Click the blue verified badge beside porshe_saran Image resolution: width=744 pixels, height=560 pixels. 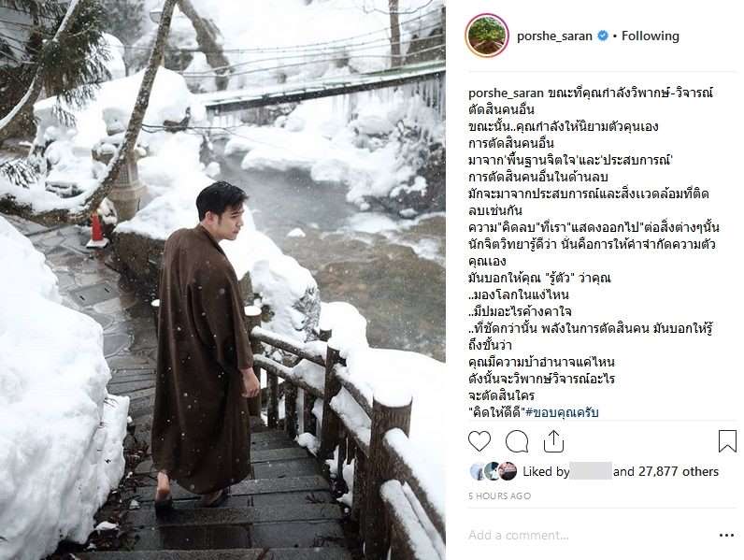pos(603,36)
